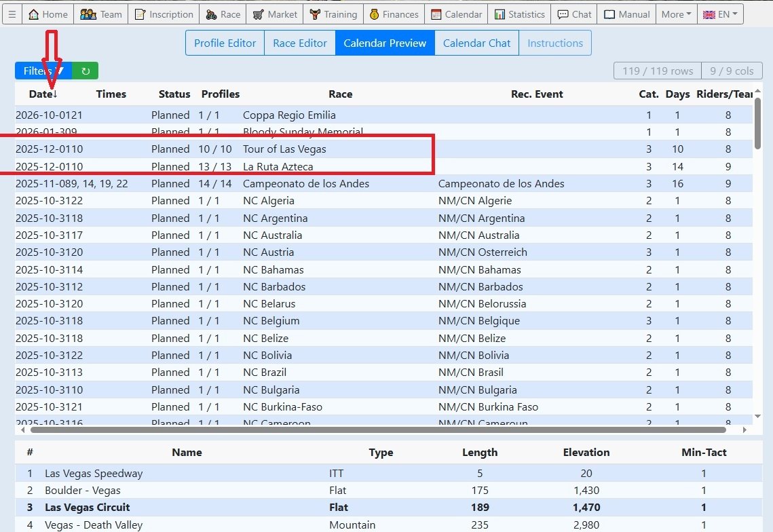The height and width of the screenshot is (532, 773).
Task: Open the Market via cart icon
Action: coord(275,14)
